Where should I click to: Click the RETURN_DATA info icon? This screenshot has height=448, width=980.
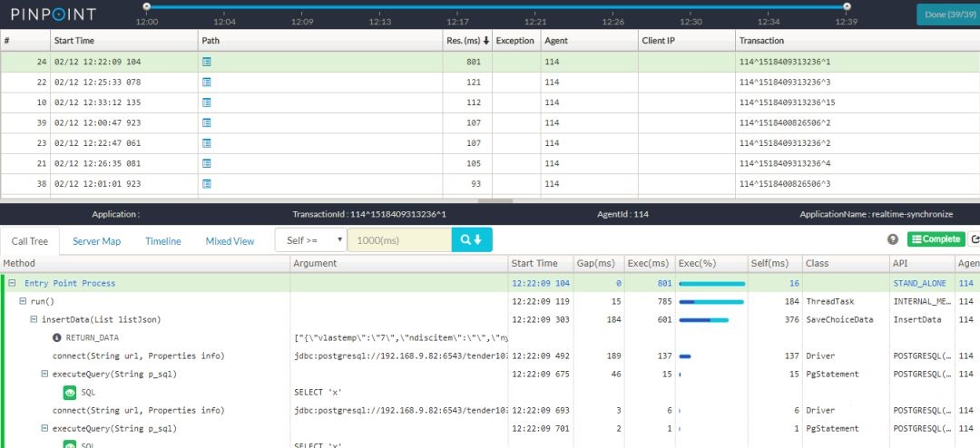pyautogui.click(x=57, y=338)
